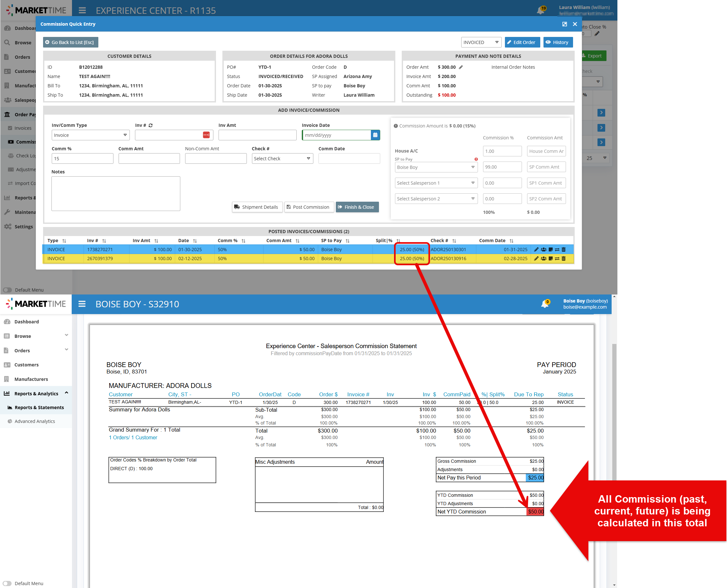The height and width of the screenshot is (588, 727).
Task: Open Manufacturers in lower sidebar
Action: coord(31,379)
